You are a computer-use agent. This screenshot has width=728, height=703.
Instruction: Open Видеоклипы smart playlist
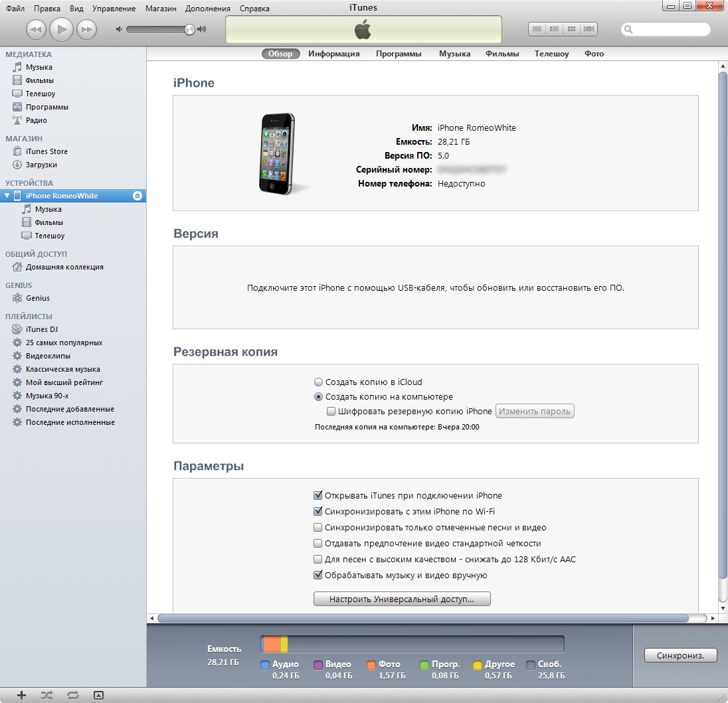click(x=48, y=356)
